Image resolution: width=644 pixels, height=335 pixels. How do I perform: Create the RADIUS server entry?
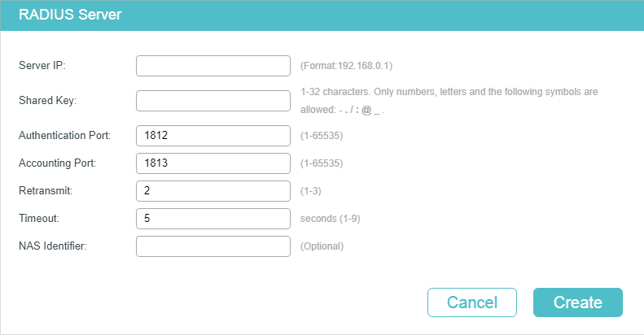tap(578, 302)
